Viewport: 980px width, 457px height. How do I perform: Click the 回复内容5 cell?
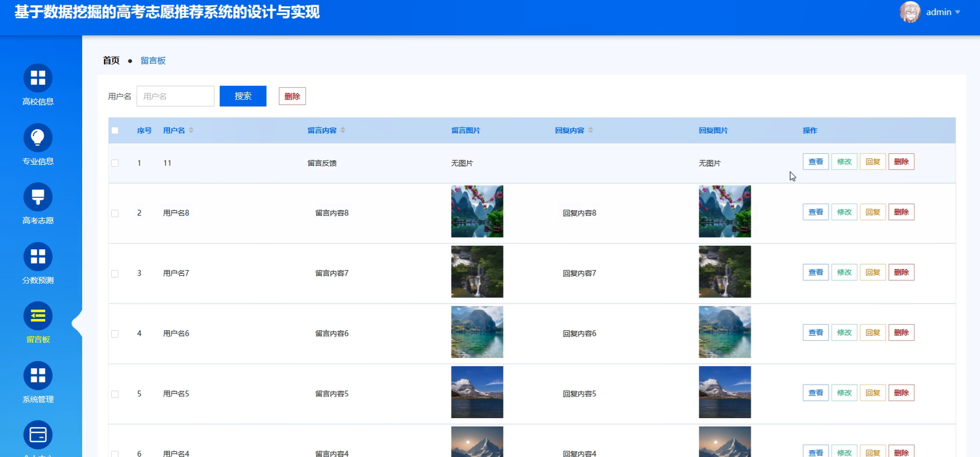tap(580, 393)
